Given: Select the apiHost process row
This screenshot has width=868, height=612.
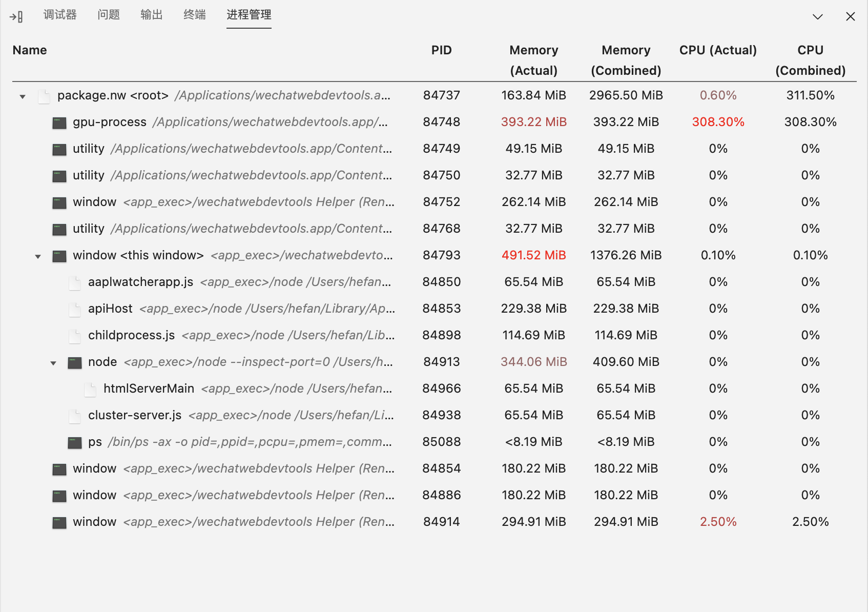Looking at the screenshot, I should [434, 309].
